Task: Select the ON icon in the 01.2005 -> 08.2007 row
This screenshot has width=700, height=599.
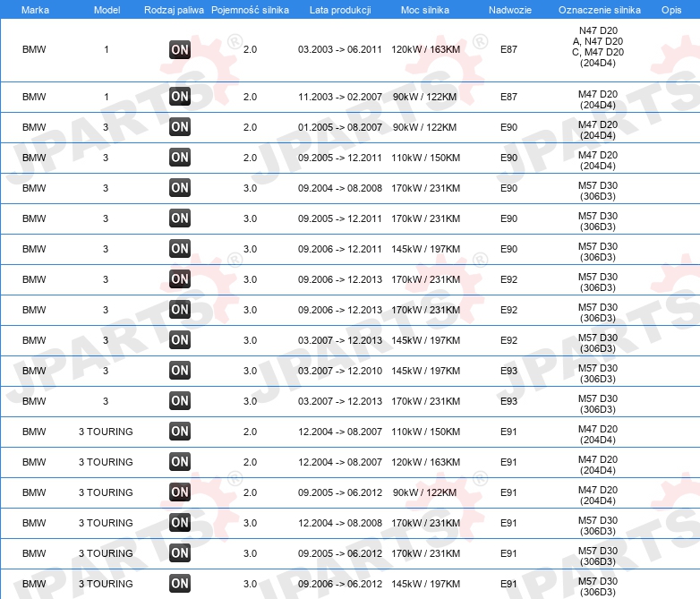Action: point(180,127)
